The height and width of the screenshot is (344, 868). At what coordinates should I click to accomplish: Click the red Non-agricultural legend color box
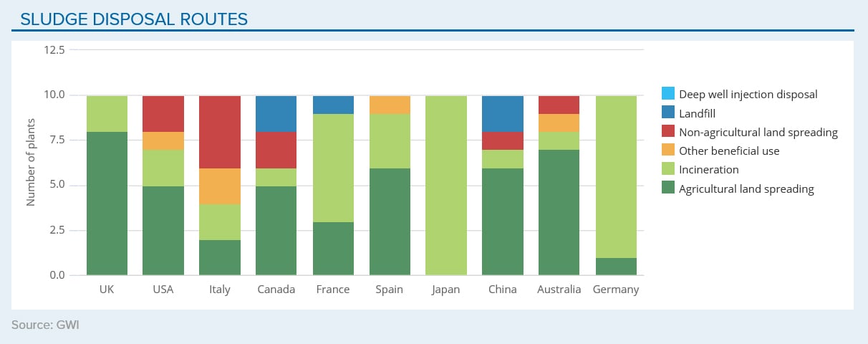pyautogui.click(x=667, y=132)
